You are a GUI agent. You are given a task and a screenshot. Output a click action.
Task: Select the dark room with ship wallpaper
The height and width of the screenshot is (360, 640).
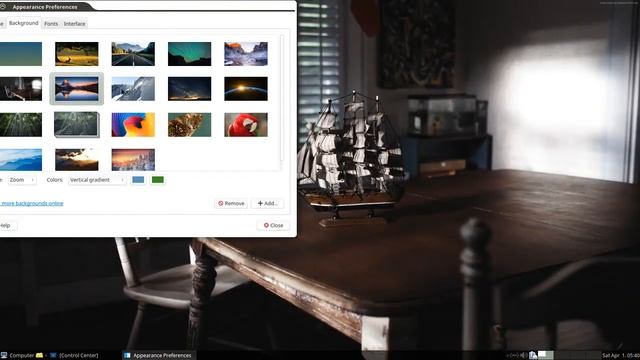(20, 89)
